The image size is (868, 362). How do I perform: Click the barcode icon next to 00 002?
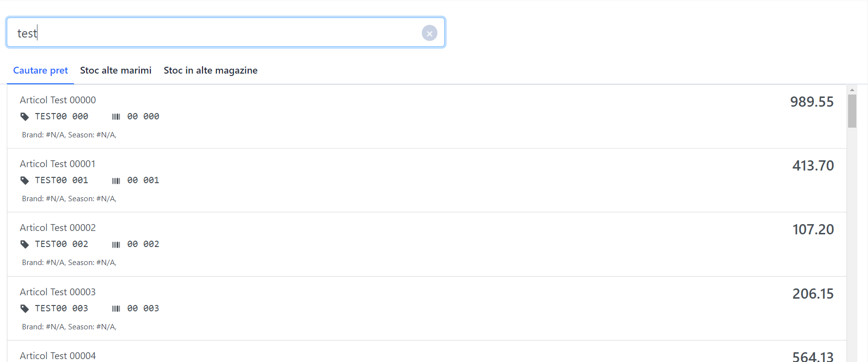coord(116,245)
